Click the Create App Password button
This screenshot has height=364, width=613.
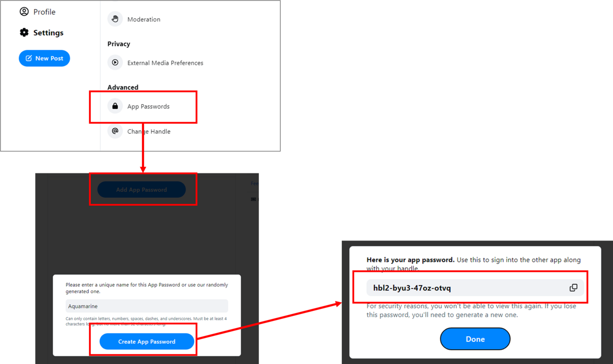[147, 341]
